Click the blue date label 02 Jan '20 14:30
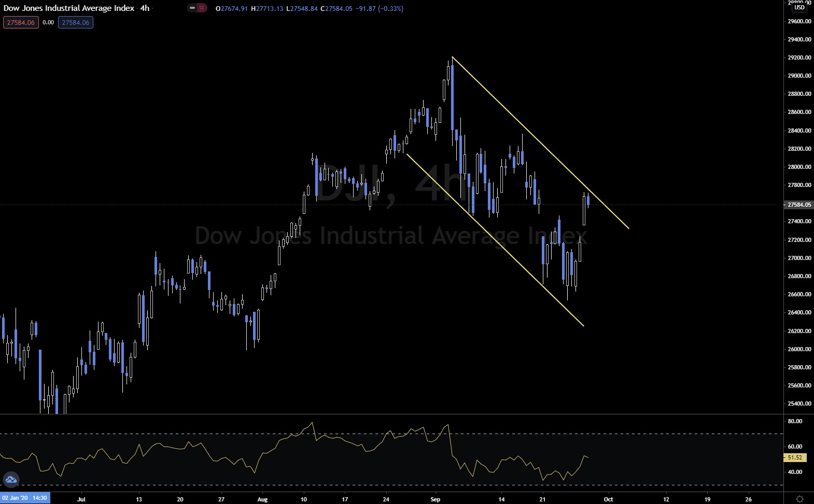 25,498
